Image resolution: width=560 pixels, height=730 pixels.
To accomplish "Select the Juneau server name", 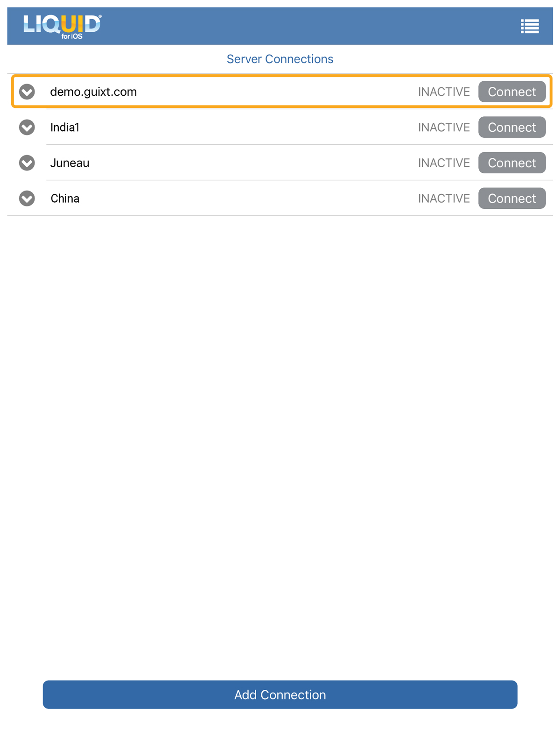I will [x=70, y=163].
